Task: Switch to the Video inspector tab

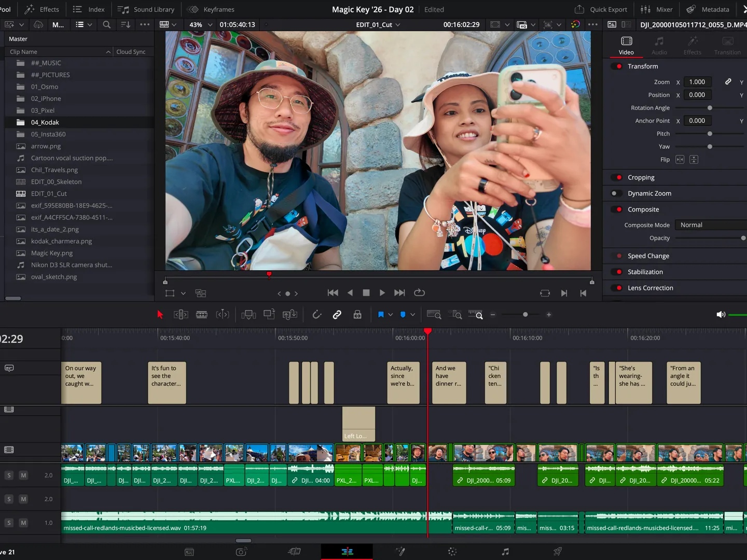Action: pyautogui.click(x=626, y=45)
